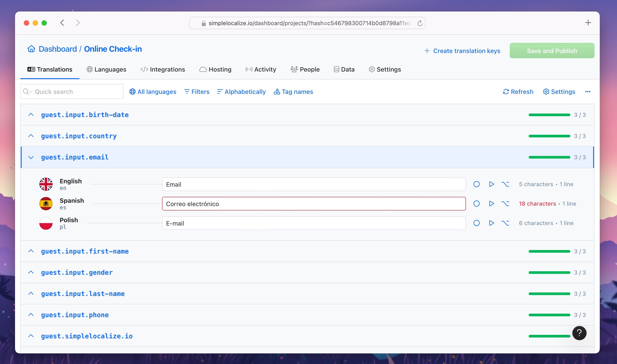This screenshot has height=364, width=617.
Task: Click the guest.input.gender key name
Action: click(77, 272)
